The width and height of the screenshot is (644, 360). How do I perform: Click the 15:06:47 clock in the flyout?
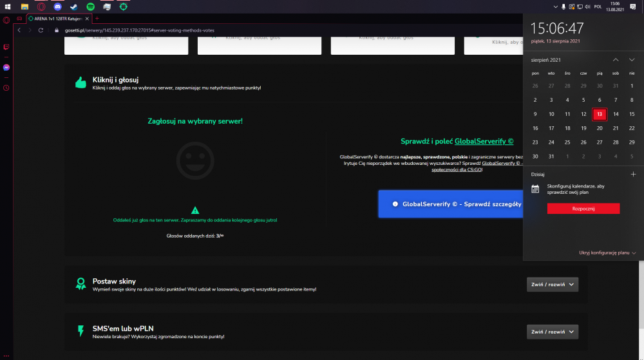(556, 28)
